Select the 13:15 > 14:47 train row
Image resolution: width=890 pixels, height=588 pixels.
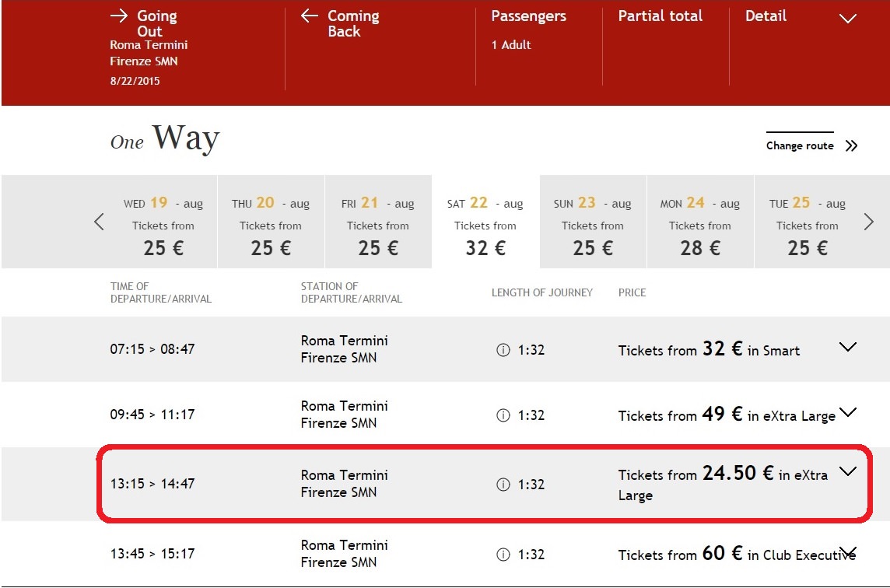[484, 484]
